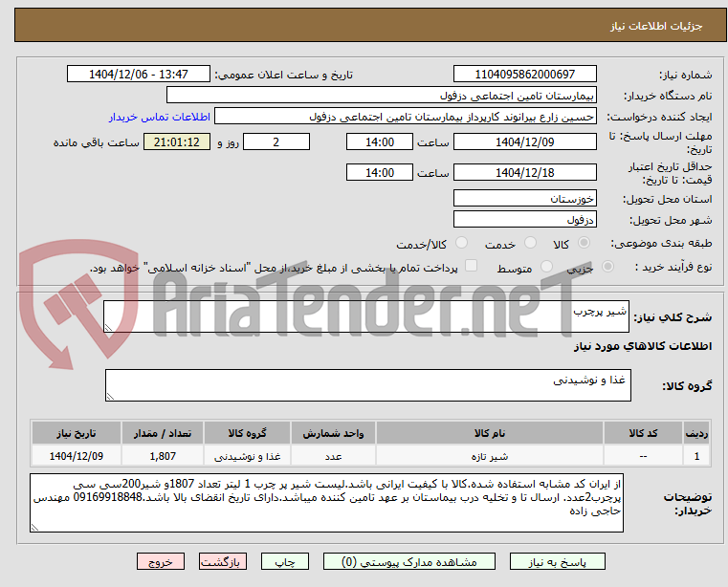Click the بازگشت back button
This screenshot has width=728, height=587.
pos(222,561)
